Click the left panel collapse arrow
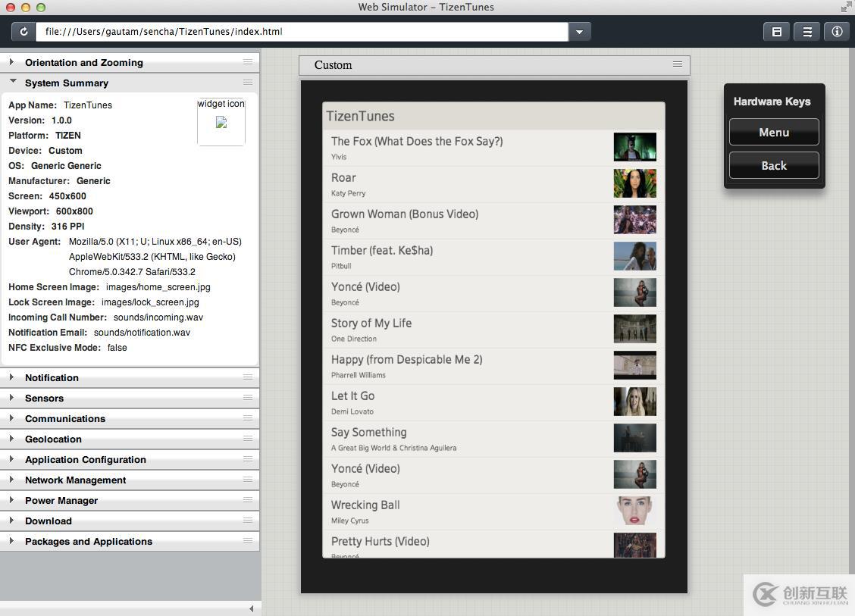Image resolution: width=855 pixels, height=616 pixels. pyautogui.click(x=252, y=608)
